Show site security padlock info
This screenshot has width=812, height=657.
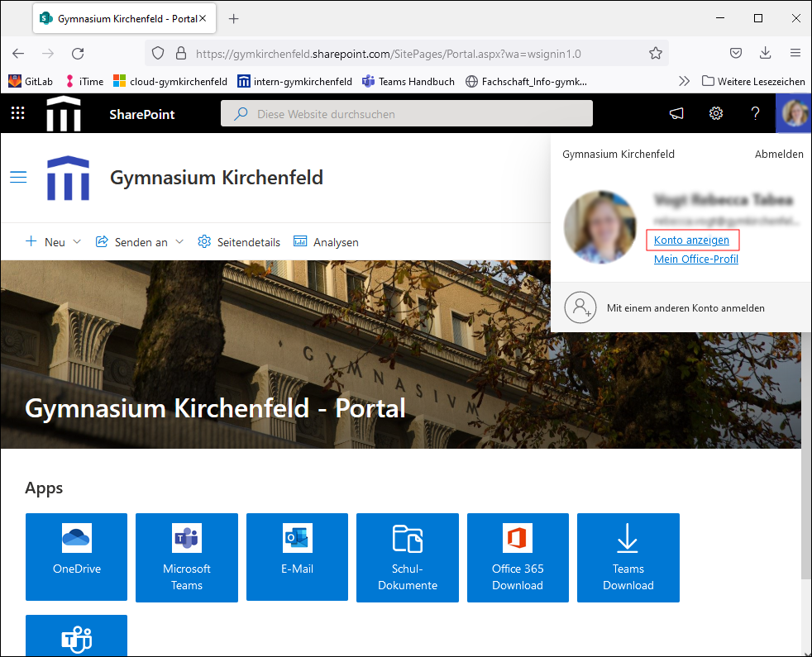tap(181, 54)
